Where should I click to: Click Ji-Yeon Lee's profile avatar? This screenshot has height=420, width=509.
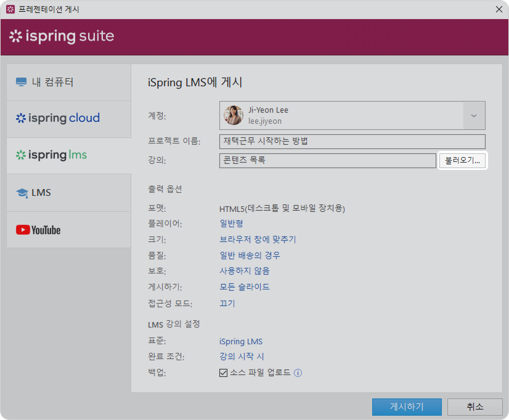pos(234,115)
